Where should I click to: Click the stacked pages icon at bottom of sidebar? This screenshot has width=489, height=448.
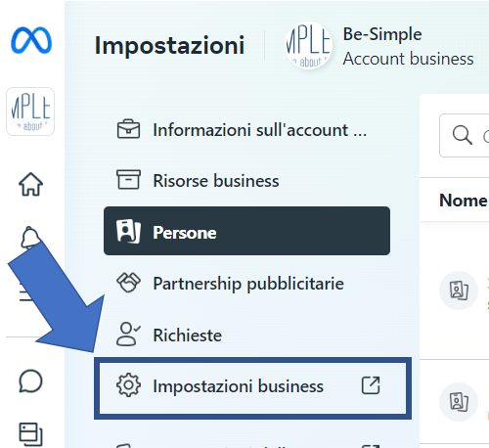(30, 434)
